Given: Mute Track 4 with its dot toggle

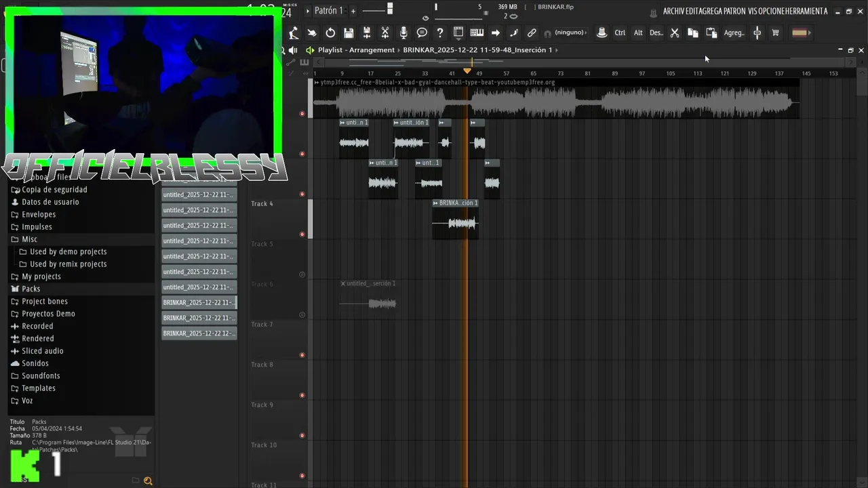Looking at the screenshot, I should tap(302, 235).
